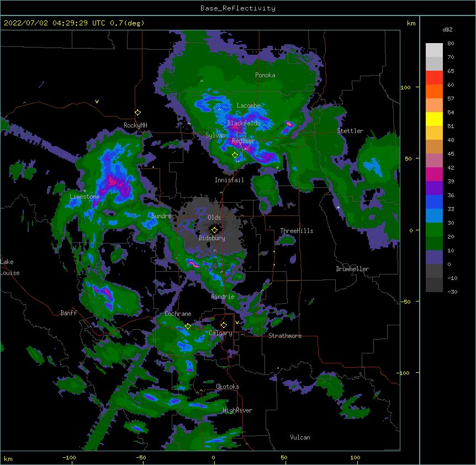The height and width of the screenshot is (465, 476).
Task: Click the Calgary city label
Action: tap(221, 333)
